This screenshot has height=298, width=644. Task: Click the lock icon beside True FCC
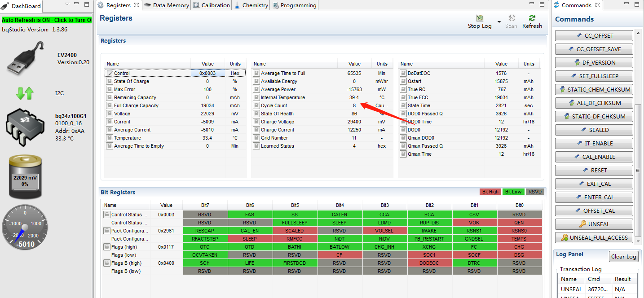pyautogui.click(x=403, y=97)
